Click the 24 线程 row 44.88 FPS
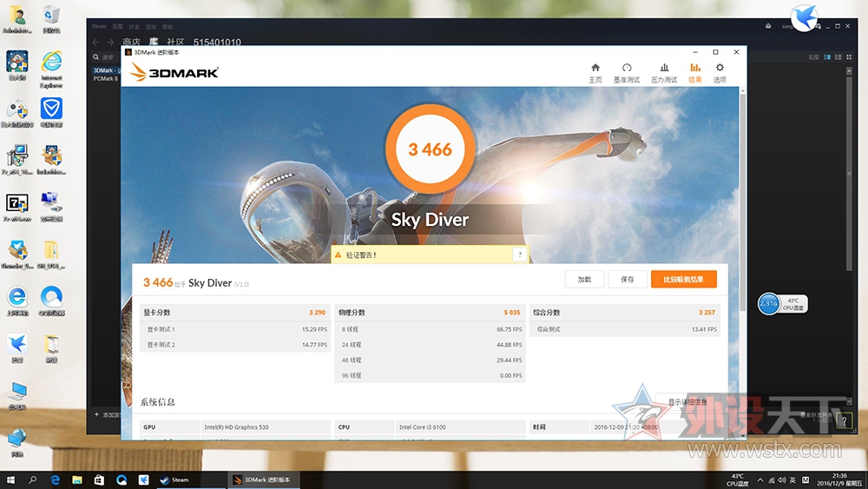 [x=430, y=345]
